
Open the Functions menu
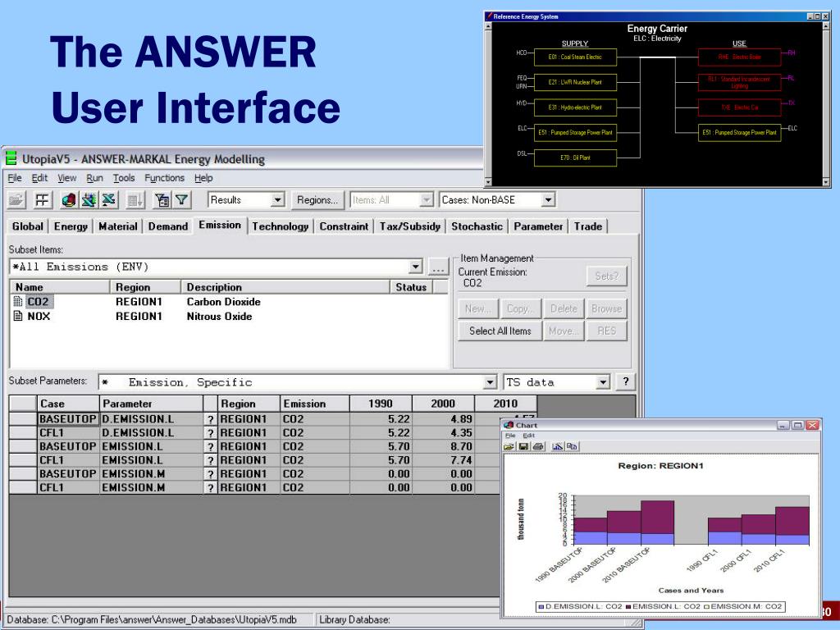coord(164,178)
